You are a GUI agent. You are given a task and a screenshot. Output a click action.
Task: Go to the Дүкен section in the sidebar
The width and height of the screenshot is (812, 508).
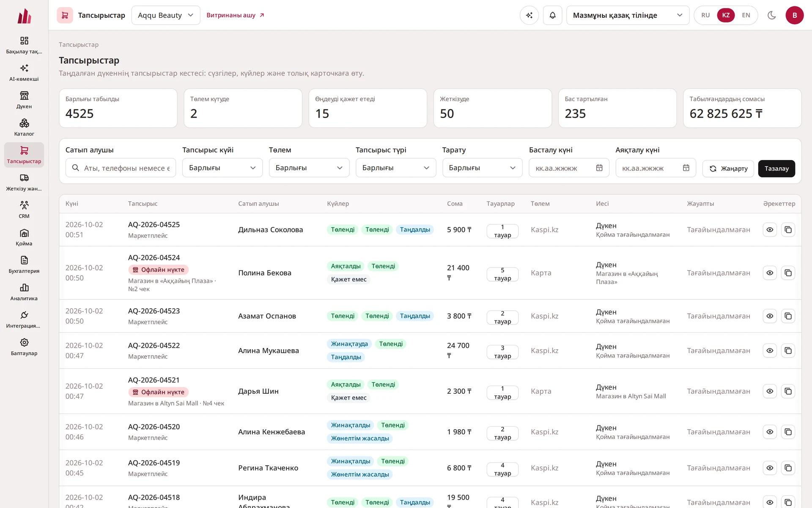pyautogui.click(x=24, y=100)
